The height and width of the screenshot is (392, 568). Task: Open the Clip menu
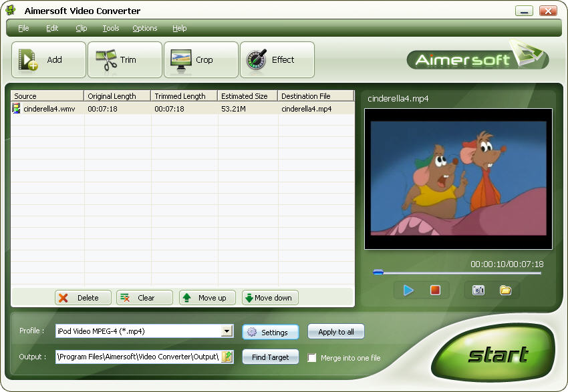[81, 28]
